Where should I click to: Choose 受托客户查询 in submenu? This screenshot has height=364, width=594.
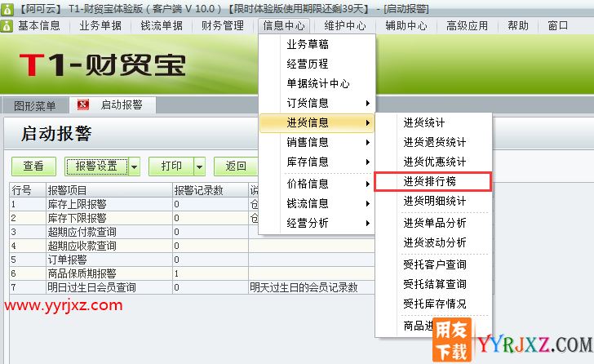(433, 264)
